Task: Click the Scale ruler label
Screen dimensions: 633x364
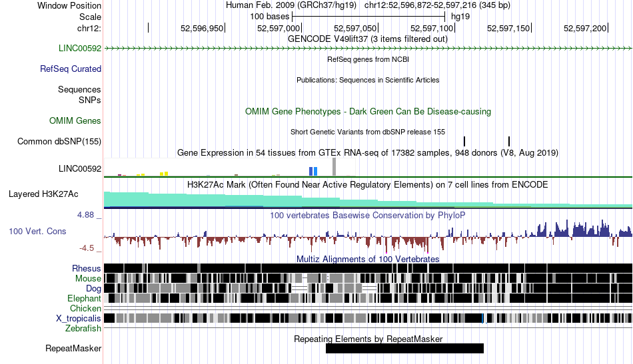Action: (x=90, y=17)
